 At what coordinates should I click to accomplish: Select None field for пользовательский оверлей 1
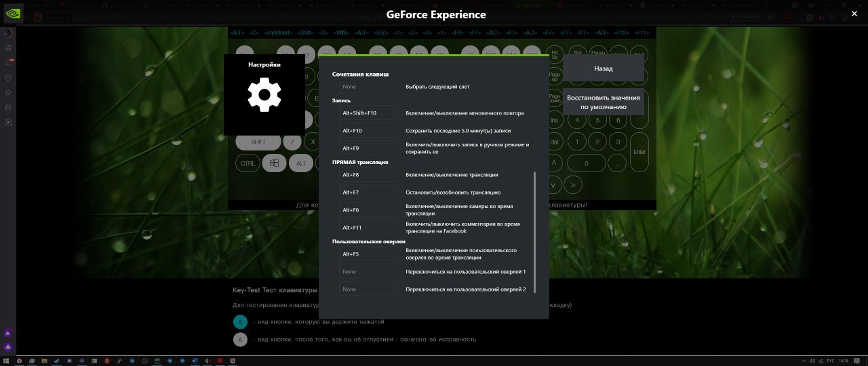point(369,272)
